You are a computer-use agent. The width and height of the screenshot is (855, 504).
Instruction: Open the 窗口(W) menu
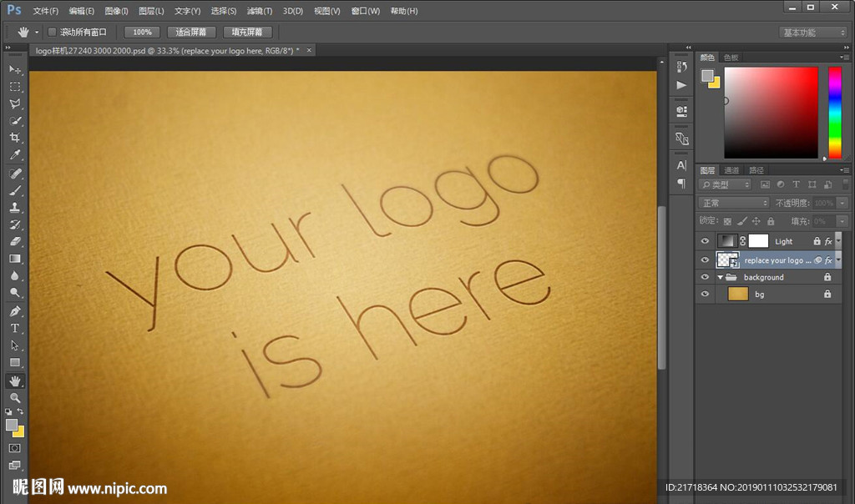[x=366, y=11]
